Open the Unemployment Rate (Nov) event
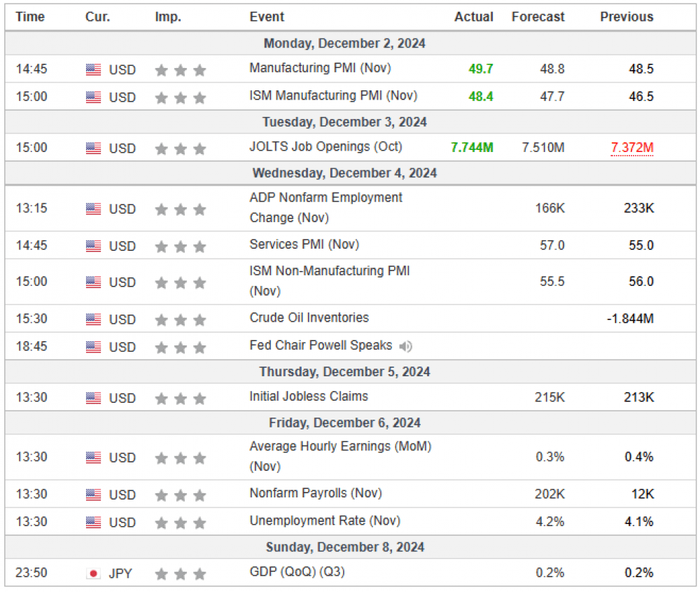 pos(325,521)
